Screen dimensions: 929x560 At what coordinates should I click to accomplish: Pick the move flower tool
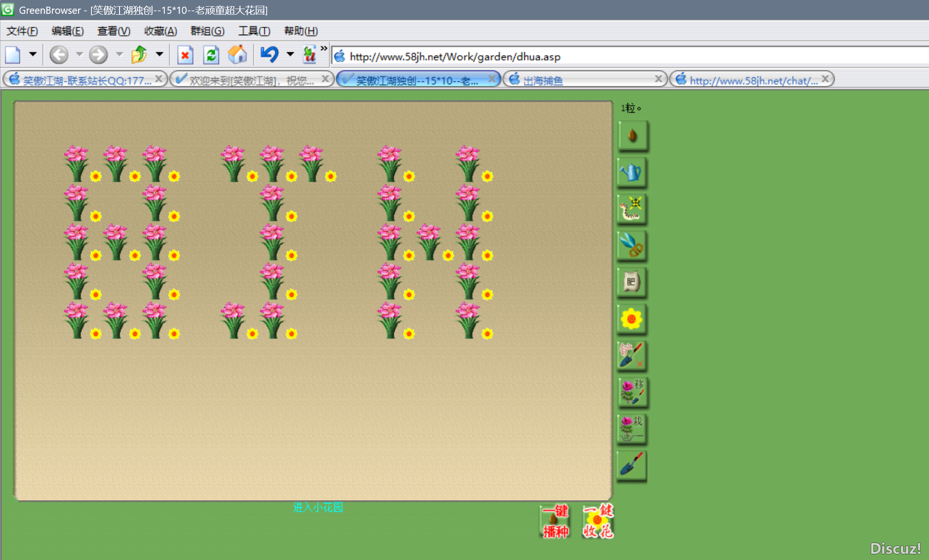(x=632, y=392)
